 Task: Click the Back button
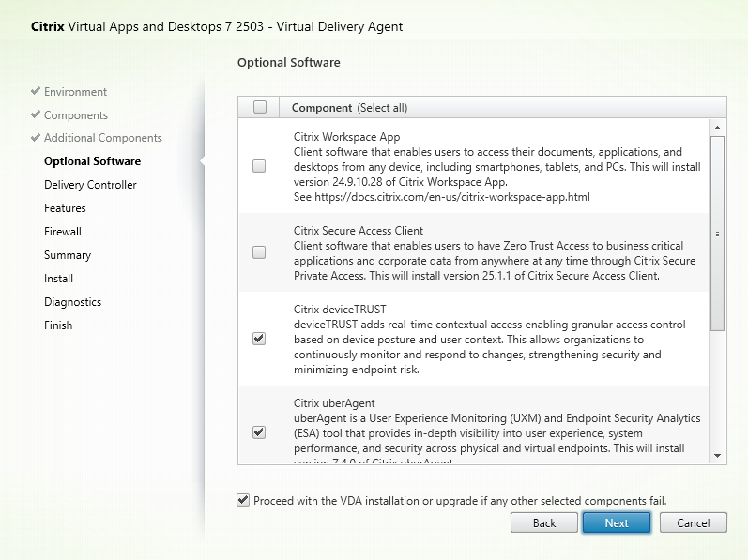(x=544, y=522)
